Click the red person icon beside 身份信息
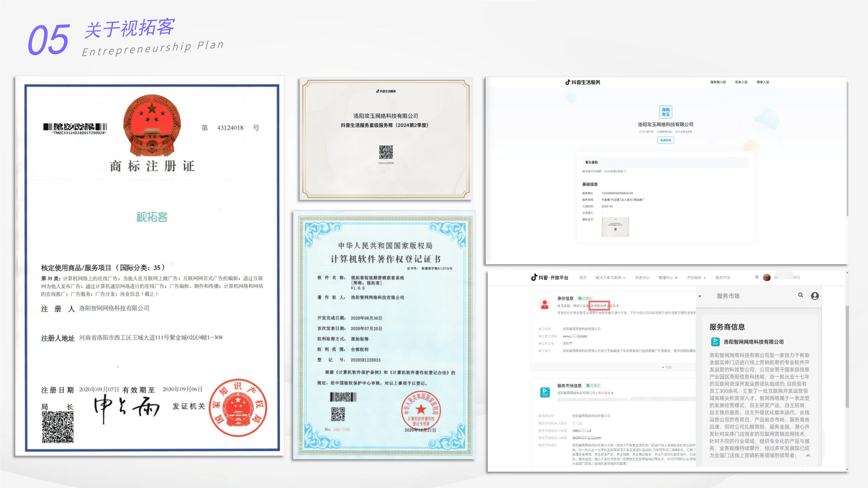The image size is (868, 488). [x=544, y=304]
